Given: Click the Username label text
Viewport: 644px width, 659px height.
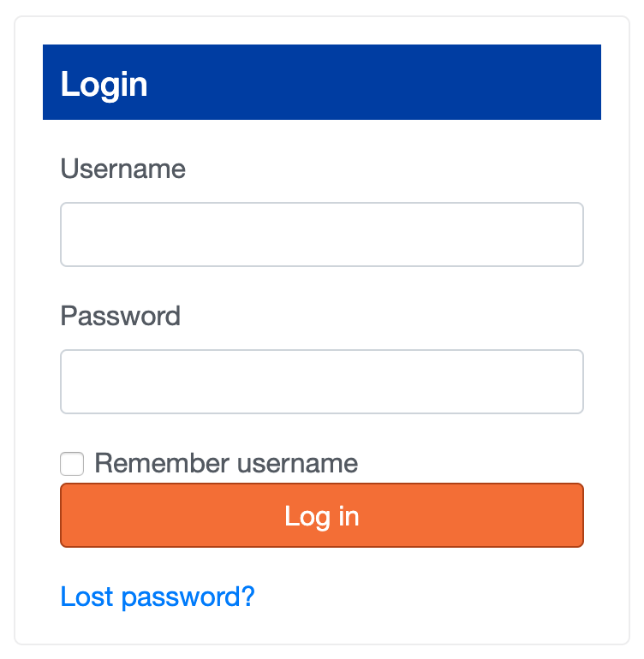Looking at the screenshot, I should click(x=122, y=169).
